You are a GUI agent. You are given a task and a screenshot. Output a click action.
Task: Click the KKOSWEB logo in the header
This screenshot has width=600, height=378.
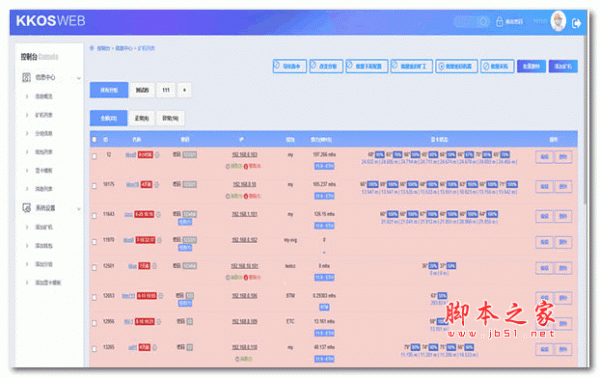pyautogui.click(x=51, y=21)
